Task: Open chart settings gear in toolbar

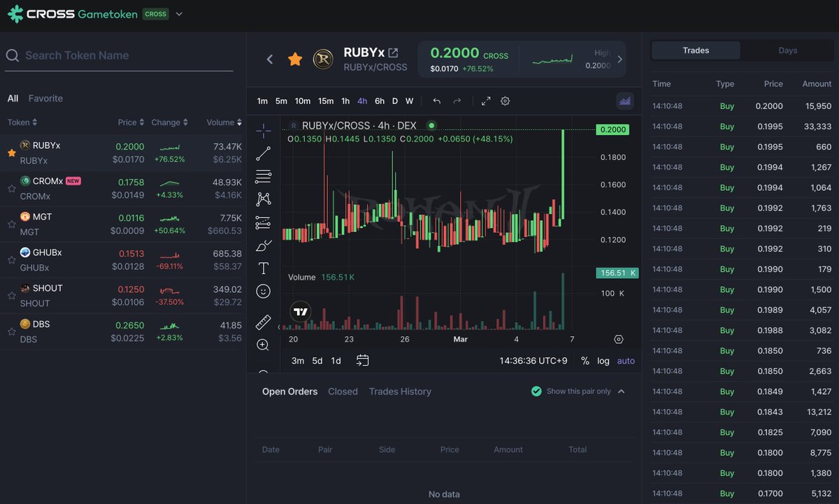Action: [505, 101]
